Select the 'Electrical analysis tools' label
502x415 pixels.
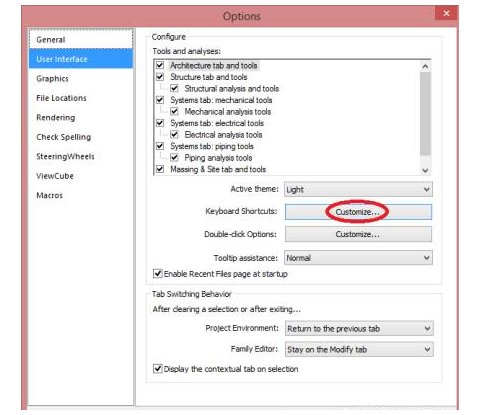(223, 135)
